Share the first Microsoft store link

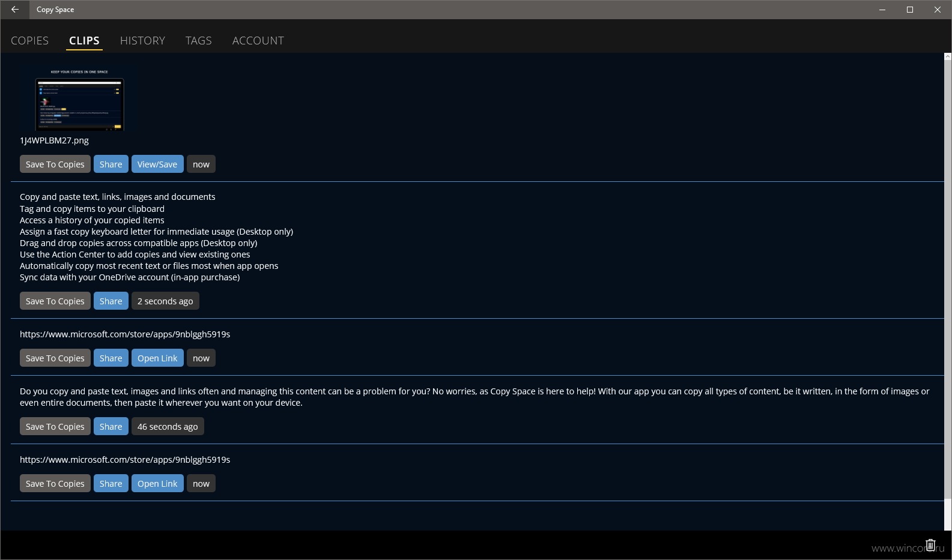[x=111, y=358]
